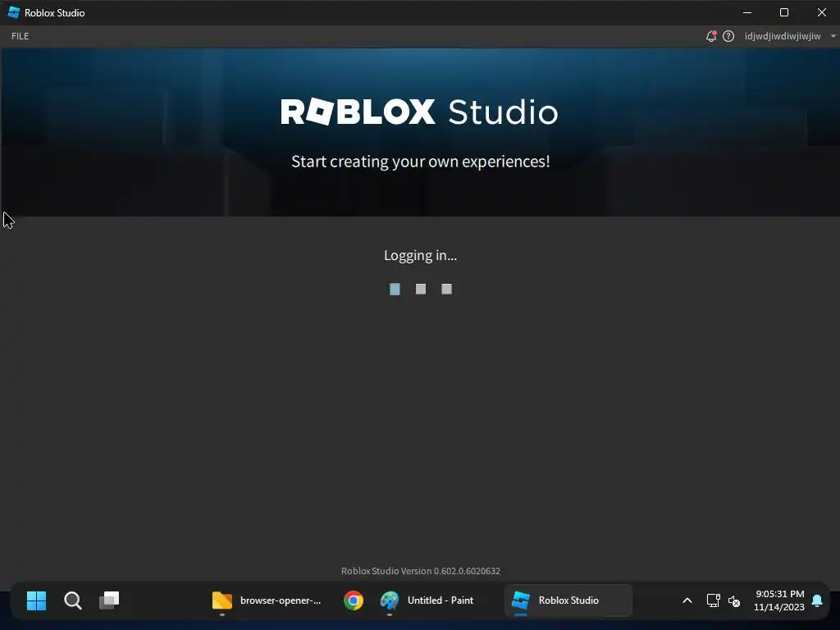
Task: Open the muted volume tray icon
Action: (734, 601)
